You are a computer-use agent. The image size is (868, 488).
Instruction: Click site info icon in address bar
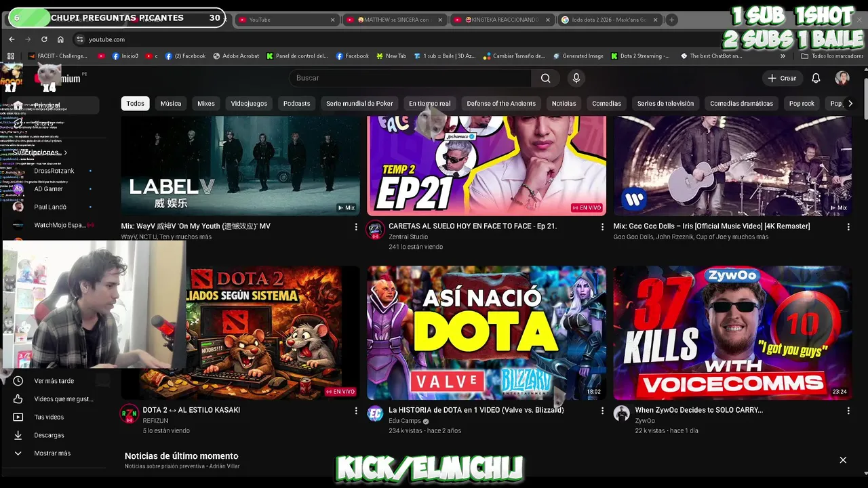point(80,39)
